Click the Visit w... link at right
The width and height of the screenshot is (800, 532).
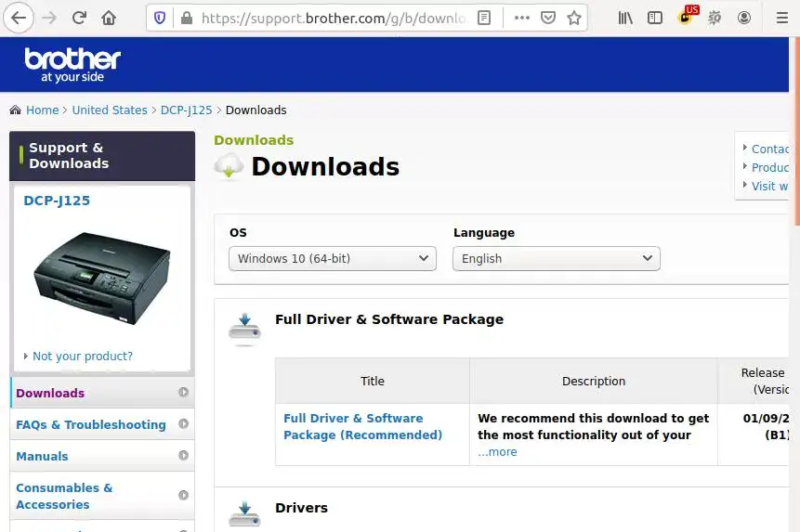[770, 186]
